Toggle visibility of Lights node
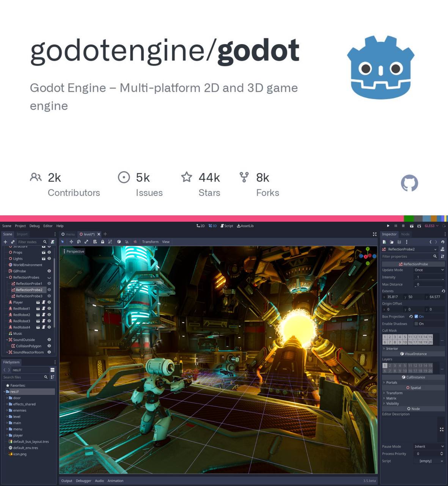This screenshot has height=486, width=448. pos(49,259)
